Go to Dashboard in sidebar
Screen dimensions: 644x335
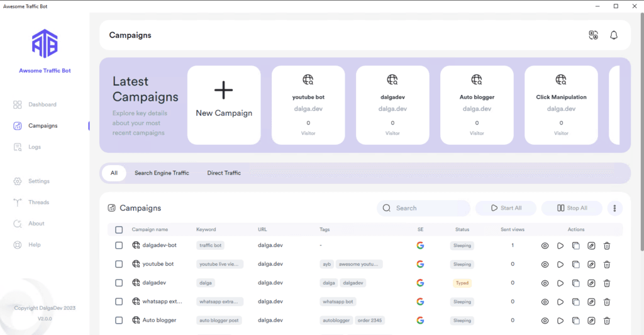click(x=35, y=105)
